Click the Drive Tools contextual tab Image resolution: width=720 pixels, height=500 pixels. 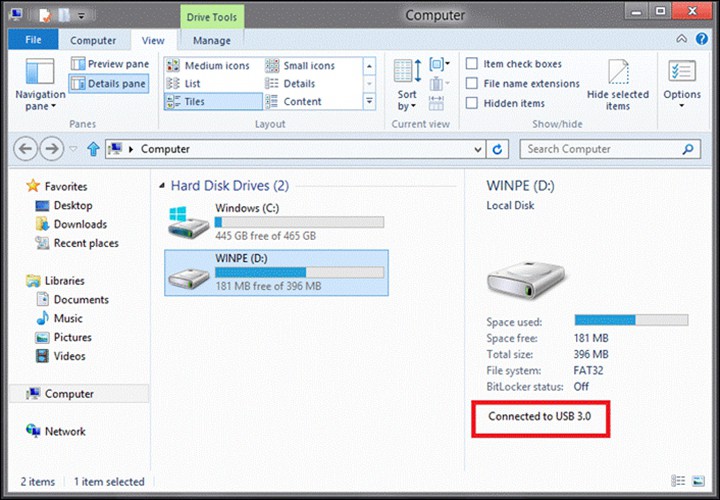point(212,17)
